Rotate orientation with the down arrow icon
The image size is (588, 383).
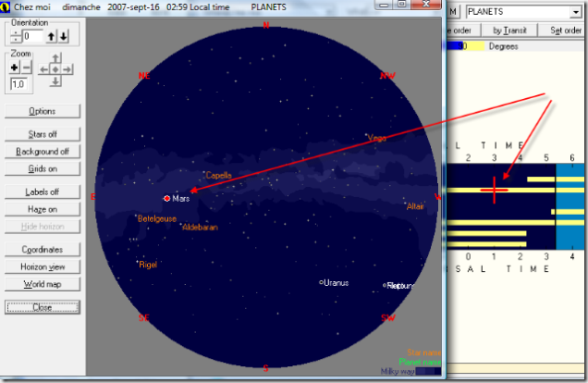point(63,36)
